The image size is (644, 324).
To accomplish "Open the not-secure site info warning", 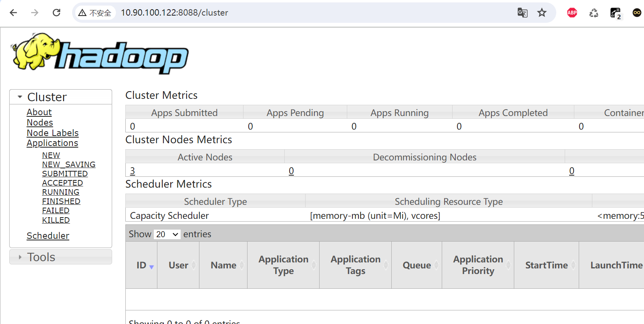I will [x=95, y=13].
